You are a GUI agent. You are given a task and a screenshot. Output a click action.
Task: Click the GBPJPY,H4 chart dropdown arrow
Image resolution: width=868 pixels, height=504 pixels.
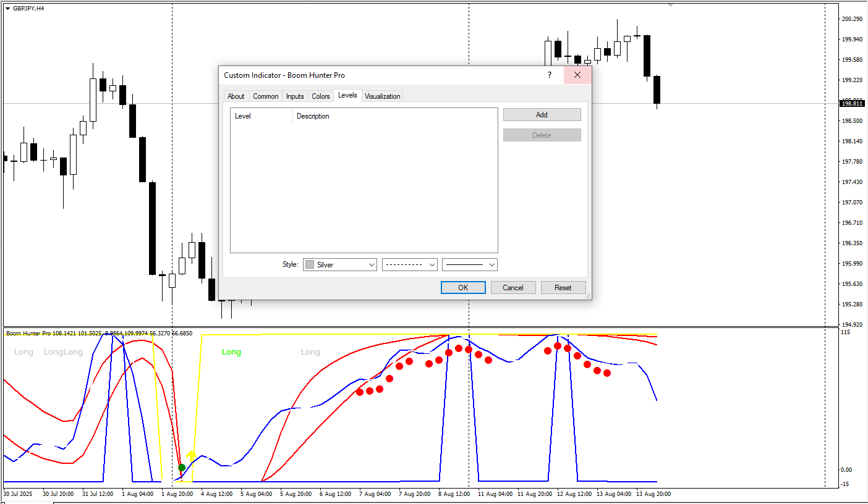(x=7, y=9)
